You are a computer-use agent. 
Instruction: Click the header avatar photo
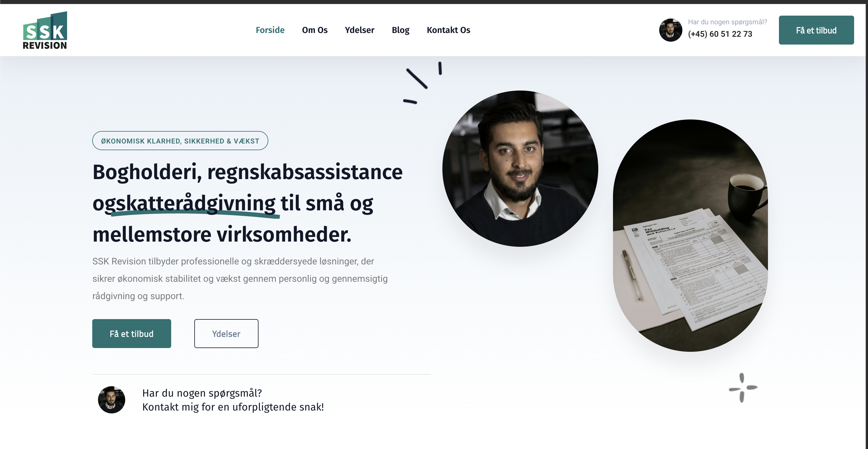[x=670, y=30]
